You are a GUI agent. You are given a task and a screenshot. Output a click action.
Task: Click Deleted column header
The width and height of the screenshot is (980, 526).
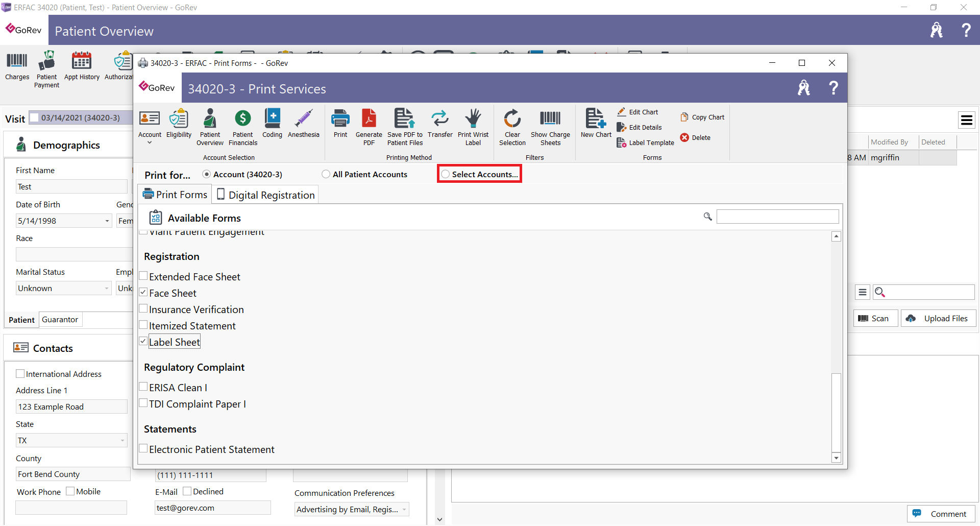pyautogui.click(x=938, y=142)
